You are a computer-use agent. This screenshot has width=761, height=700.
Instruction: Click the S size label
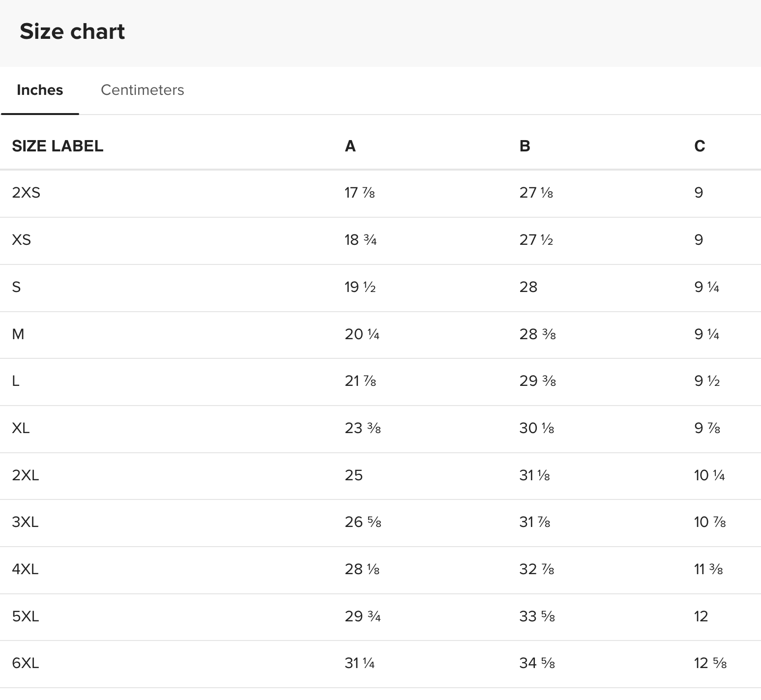click(16, 287)
